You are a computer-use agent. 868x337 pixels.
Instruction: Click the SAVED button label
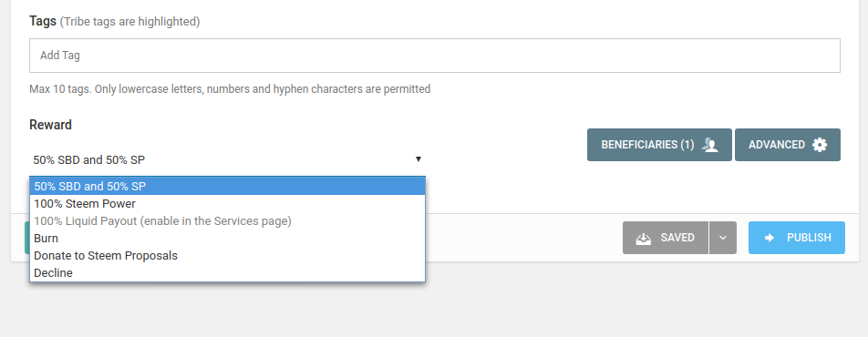coord(677,238)
